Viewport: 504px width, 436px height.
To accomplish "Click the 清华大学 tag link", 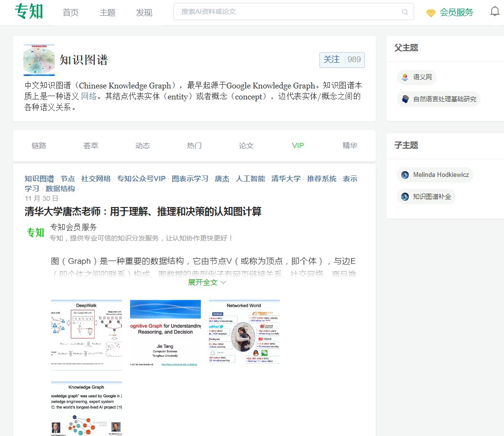I will (x=286, y=179).
